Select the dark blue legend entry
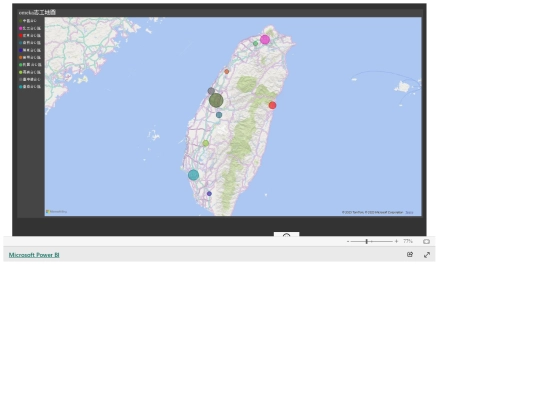Viewport: 540px width, 405px height. coord(30,50)
